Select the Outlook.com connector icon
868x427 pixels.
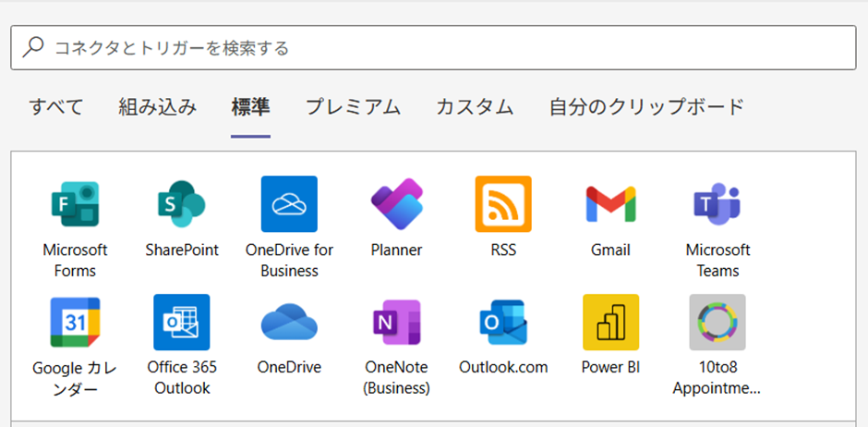point(503,323)
